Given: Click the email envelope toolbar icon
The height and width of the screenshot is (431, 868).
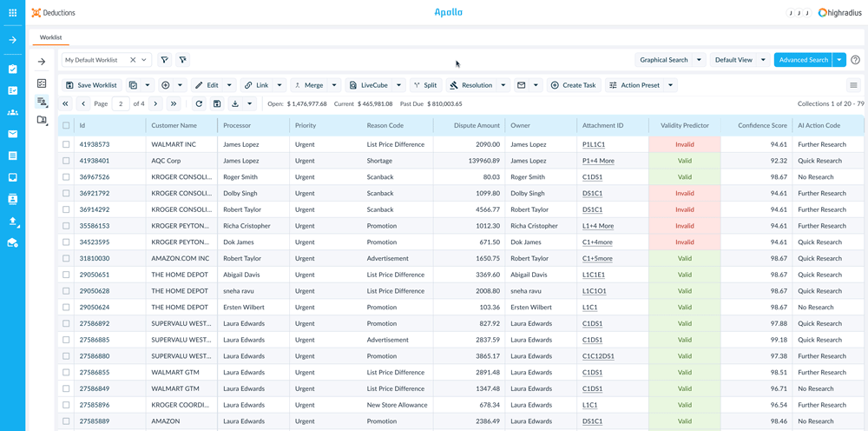Looking at the screenshot, I should coord(521,85).
